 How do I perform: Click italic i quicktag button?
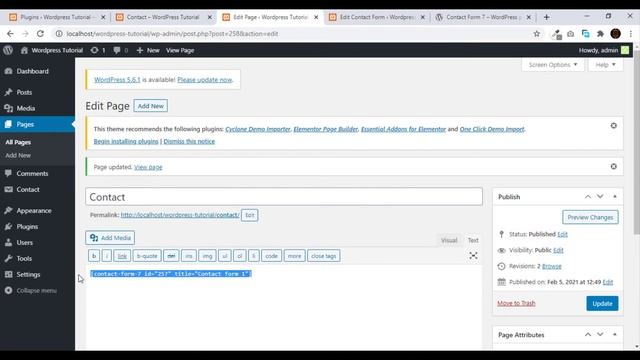pyautogui.click(x=107, y=256)
